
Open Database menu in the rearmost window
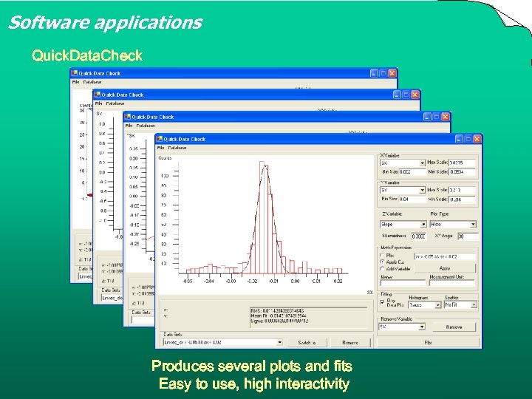tap(92, 82)
